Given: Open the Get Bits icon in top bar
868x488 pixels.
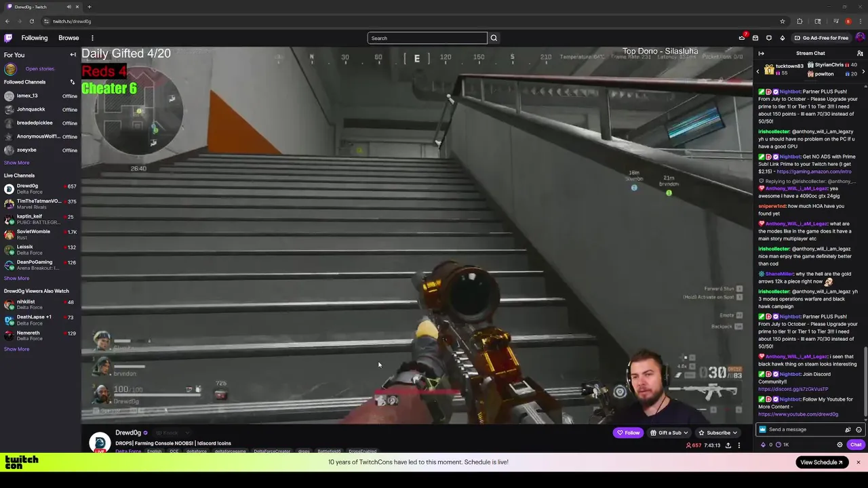Looking at the screenshot, I should click(x=782, y=38).
